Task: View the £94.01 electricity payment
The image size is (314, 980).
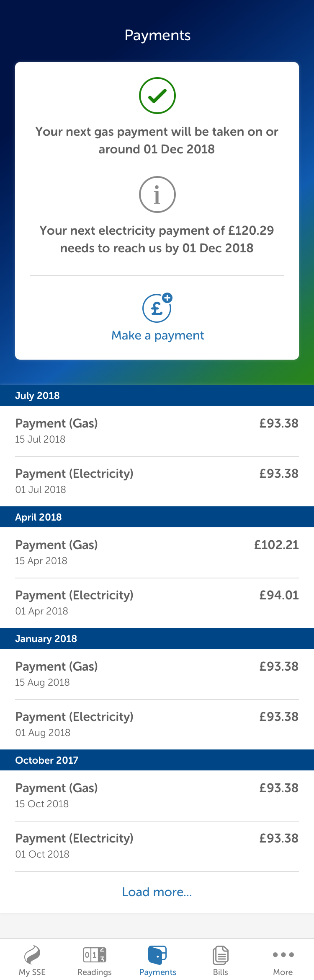Action: pyautogui.click(x=157, y=603)
